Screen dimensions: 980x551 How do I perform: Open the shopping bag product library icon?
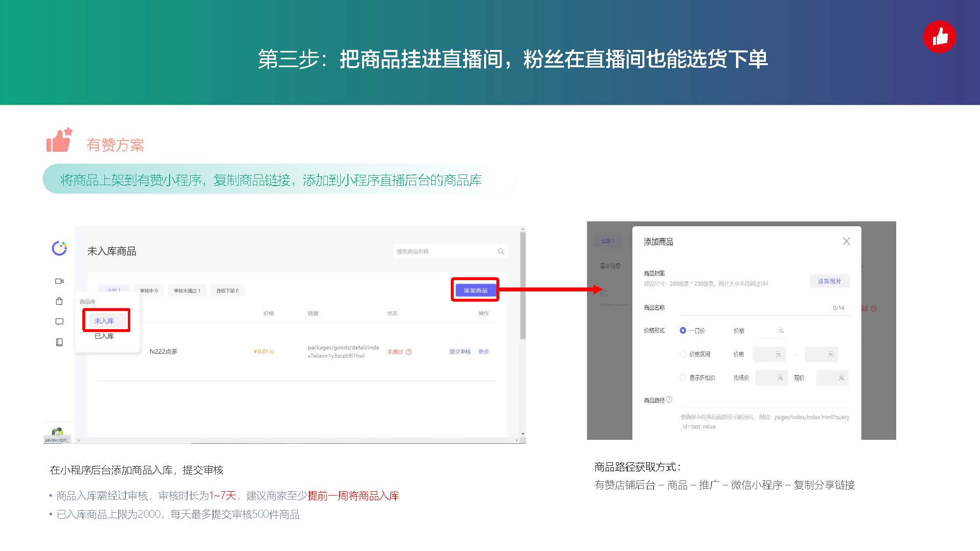click(x=59, y=301)
